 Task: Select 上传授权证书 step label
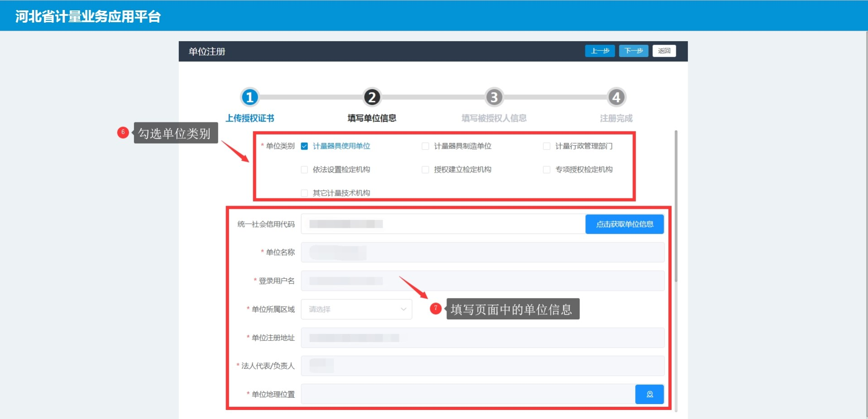coord(249,118)
